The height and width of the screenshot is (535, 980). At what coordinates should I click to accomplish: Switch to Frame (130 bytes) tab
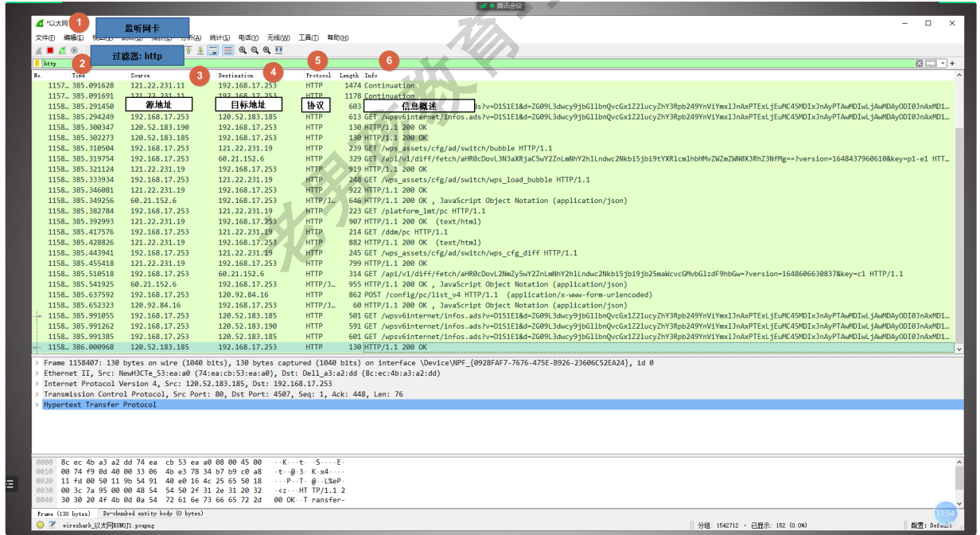pyautogui.click(x=64, y=514)
